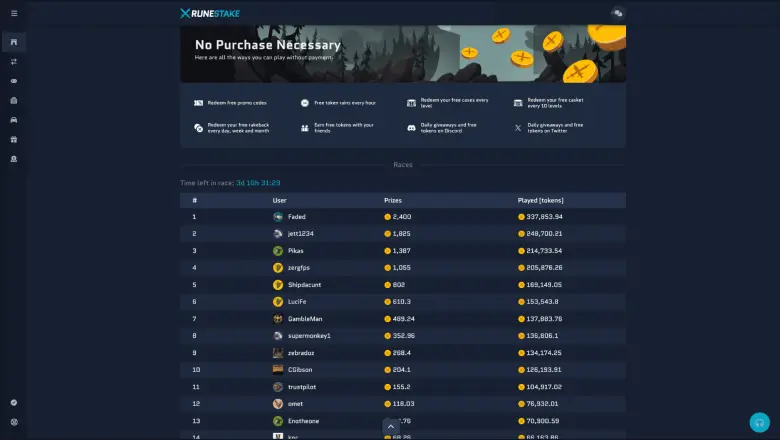The image size is (780, 440).
Task: Click the RuneStake logo
Action: [x=210, y=13]
